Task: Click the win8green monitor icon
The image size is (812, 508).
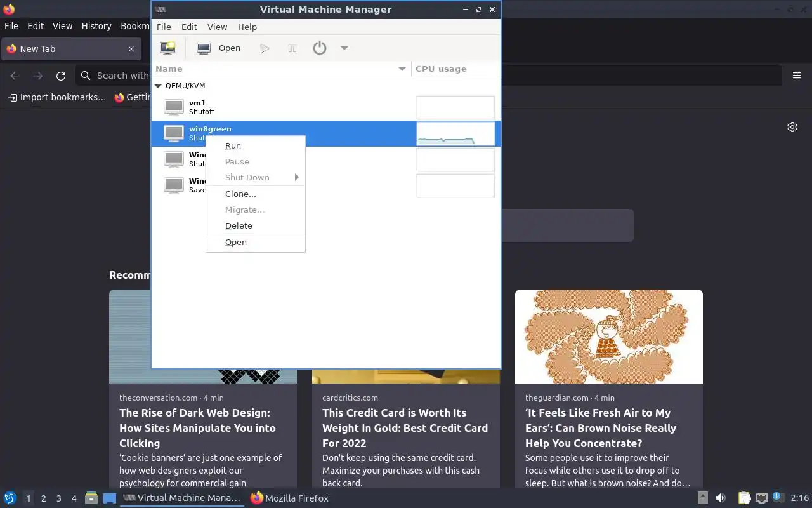Action: click(174, 133)
